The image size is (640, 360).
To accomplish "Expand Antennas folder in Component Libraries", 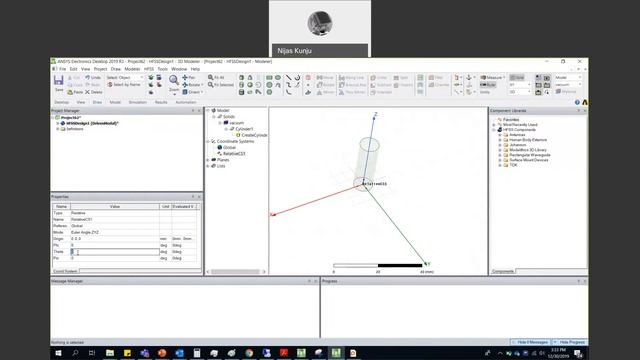I will point(500,135).
